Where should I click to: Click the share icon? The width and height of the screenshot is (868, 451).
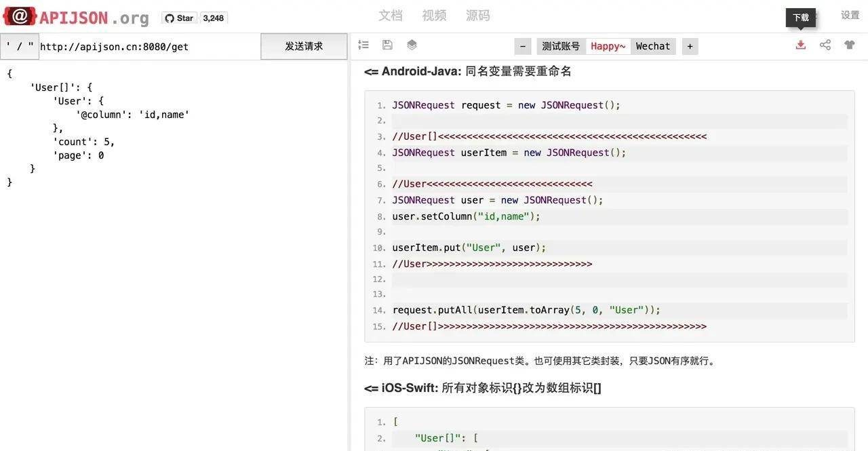coord(825,45)
